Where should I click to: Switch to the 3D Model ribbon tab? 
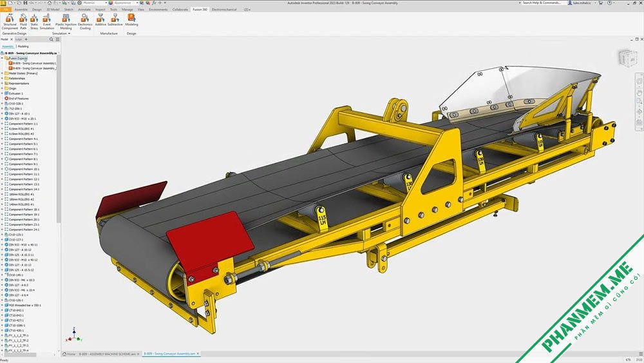pos(53,9)
